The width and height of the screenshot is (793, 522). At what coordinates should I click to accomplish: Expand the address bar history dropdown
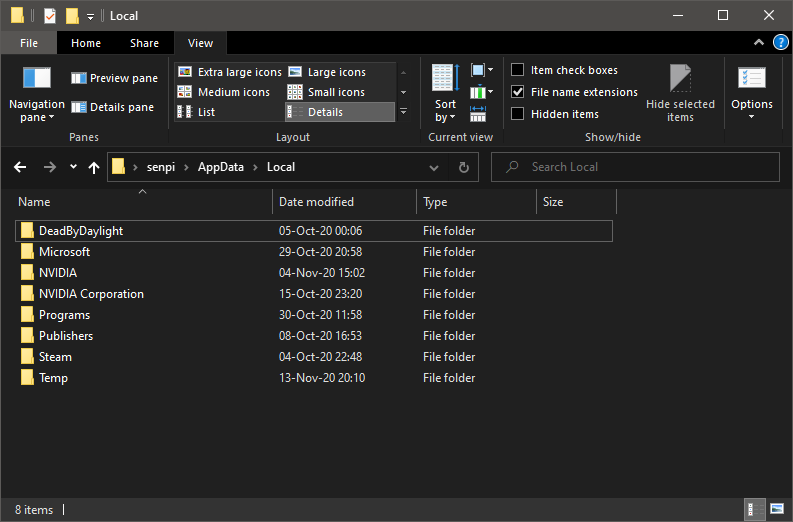[433, 167]
